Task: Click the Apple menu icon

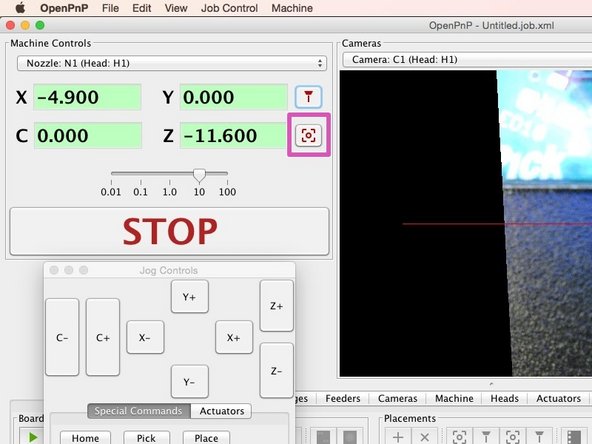Action: (x=20, y=8)
